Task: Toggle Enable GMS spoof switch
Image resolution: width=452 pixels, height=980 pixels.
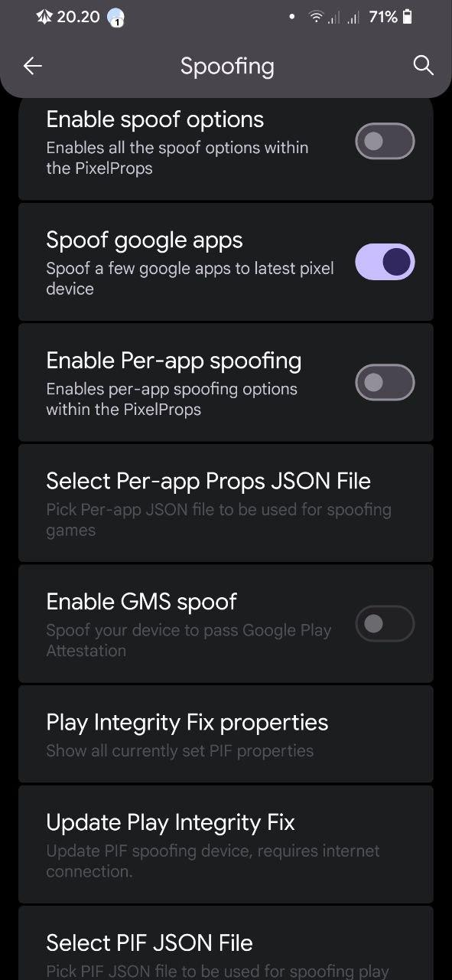Action: click(x=385, y=624)
